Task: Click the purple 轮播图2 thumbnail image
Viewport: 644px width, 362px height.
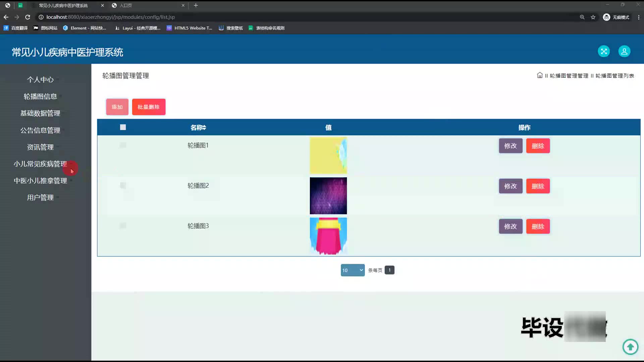Action: 328,196
